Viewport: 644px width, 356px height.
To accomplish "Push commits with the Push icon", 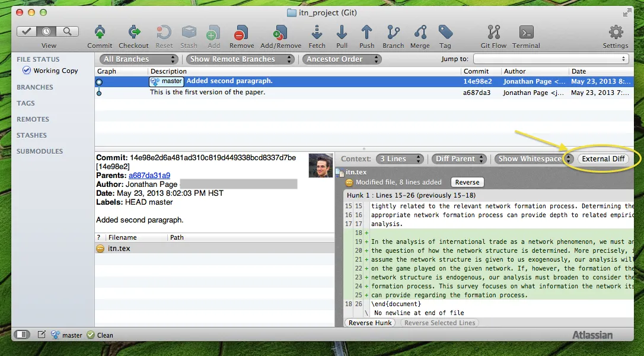I will pyautogui.click(x=366, y=33).
